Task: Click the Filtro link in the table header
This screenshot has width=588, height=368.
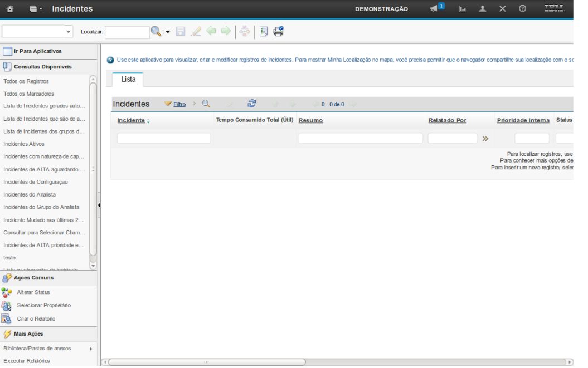Action: [x=179, y=104]
